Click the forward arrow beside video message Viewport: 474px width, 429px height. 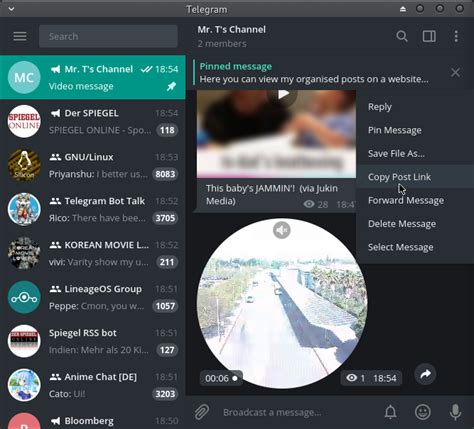pos(425,374)
